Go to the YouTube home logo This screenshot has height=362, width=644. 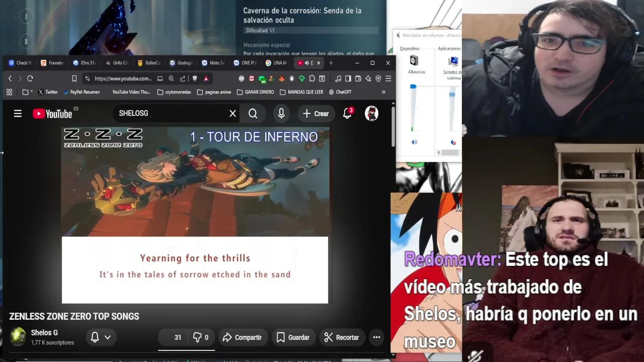click(52, 114)
